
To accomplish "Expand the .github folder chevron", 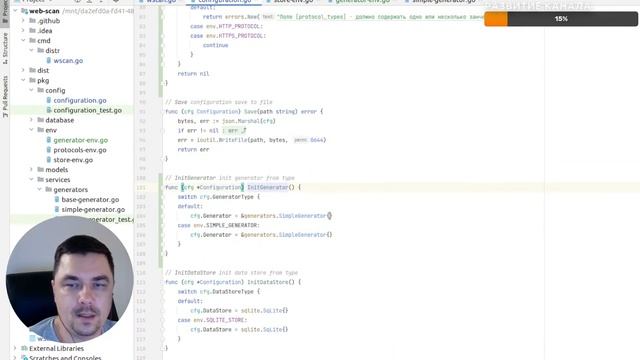I will click(x=23, y=20).
